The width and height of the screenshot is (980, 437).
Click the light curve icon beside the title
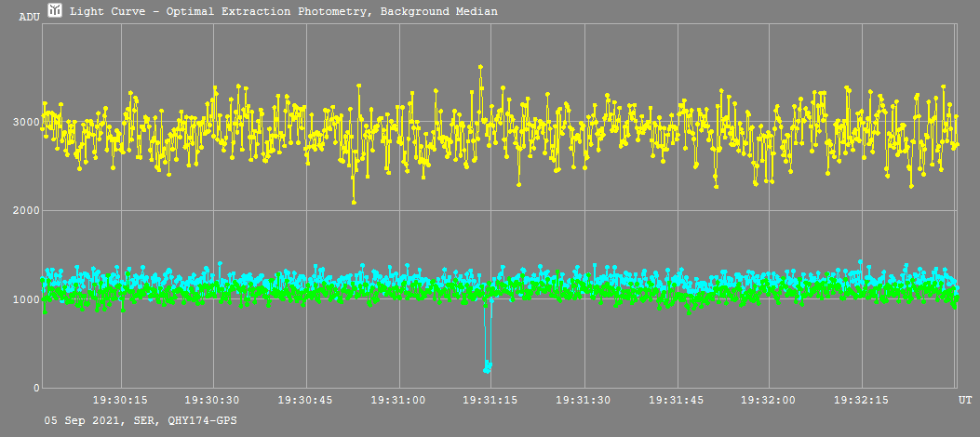(55, 11)
